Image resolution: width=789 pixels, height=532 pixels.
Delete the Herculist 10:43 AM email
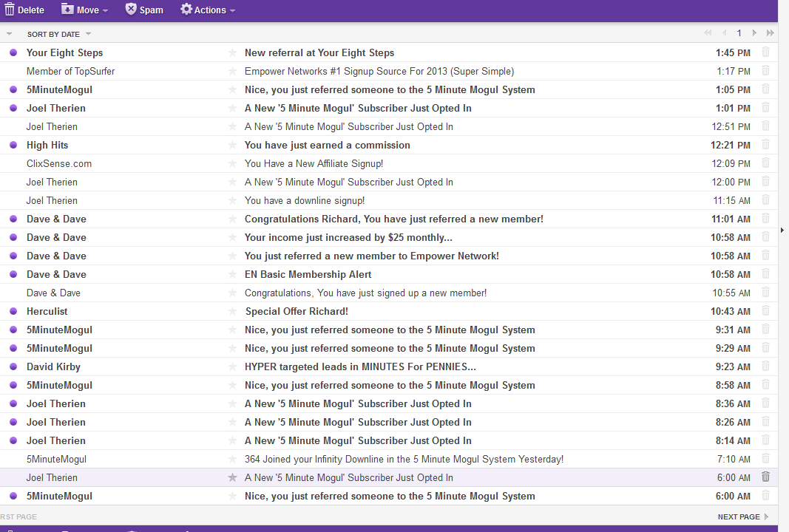click(x=765, y=311)
